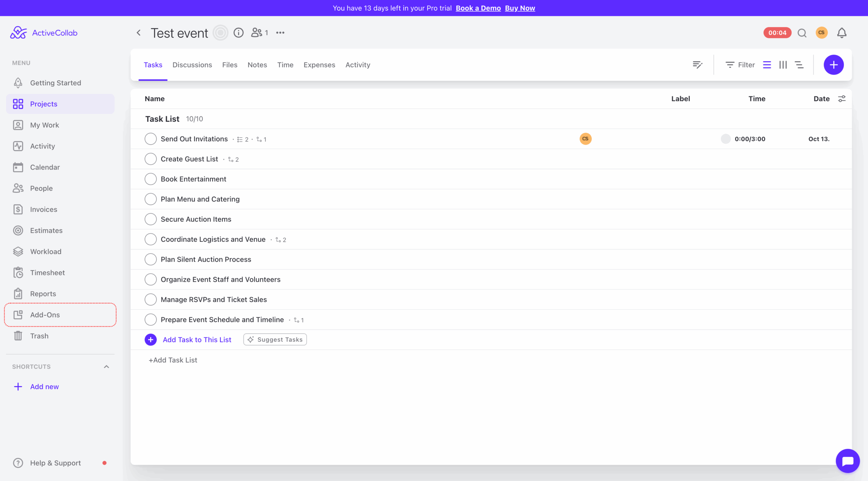Open the search magnifier
The image size is (868, 481).
tap(802, 33)
